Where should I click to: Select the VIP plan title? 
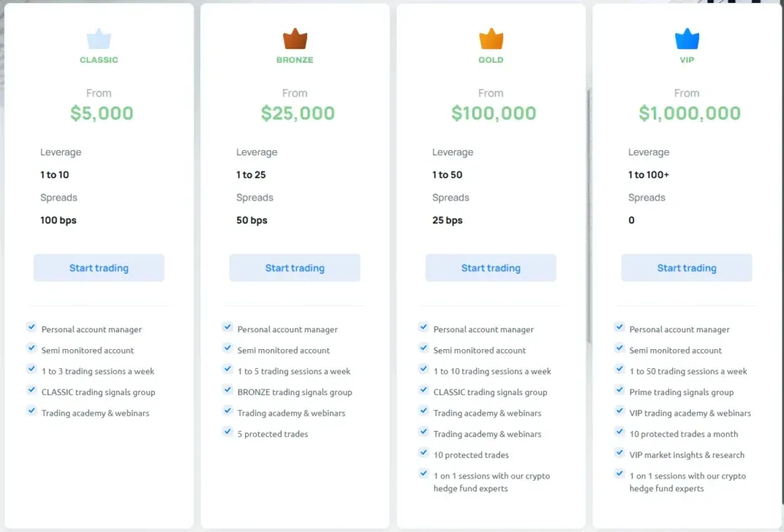[687, 60]
